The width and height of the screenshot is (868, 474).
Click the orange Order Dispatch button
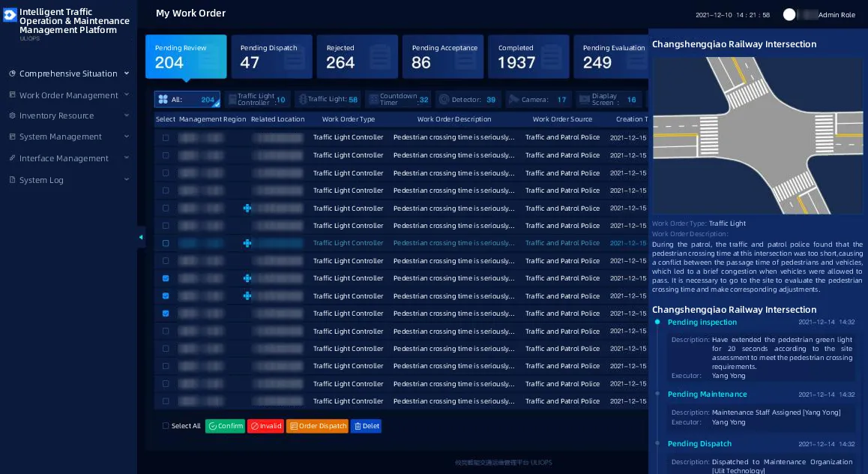tap(317, 426)
